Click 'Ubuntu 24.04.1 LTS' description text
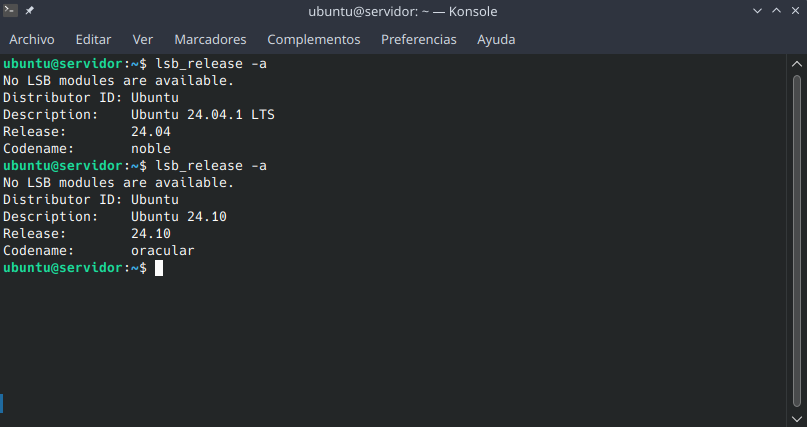This screenshot has height=427, width=807. [x=203, y=114]
